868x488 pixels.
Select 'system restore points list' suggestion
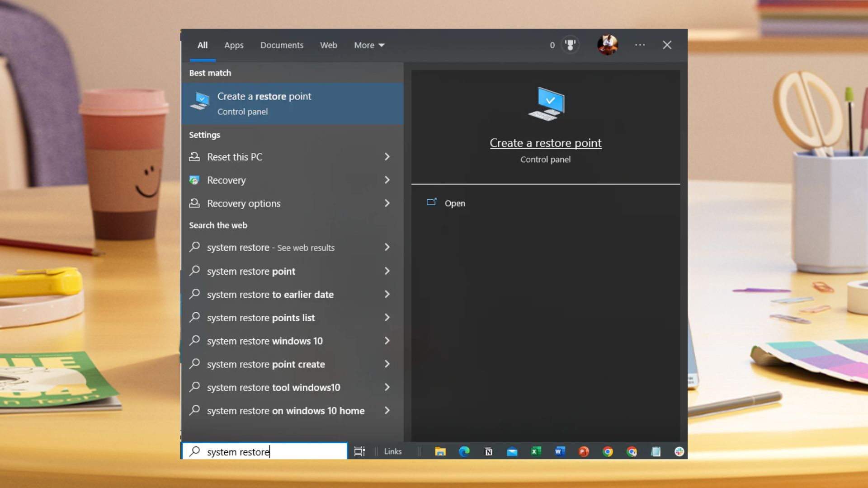click(x=292, y=318)
